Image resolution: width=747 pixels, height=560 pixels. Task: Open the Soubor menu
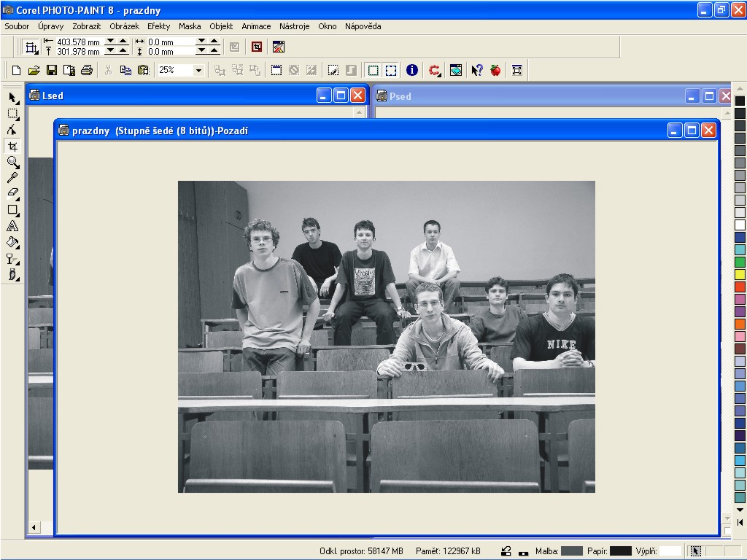[17, 26]
